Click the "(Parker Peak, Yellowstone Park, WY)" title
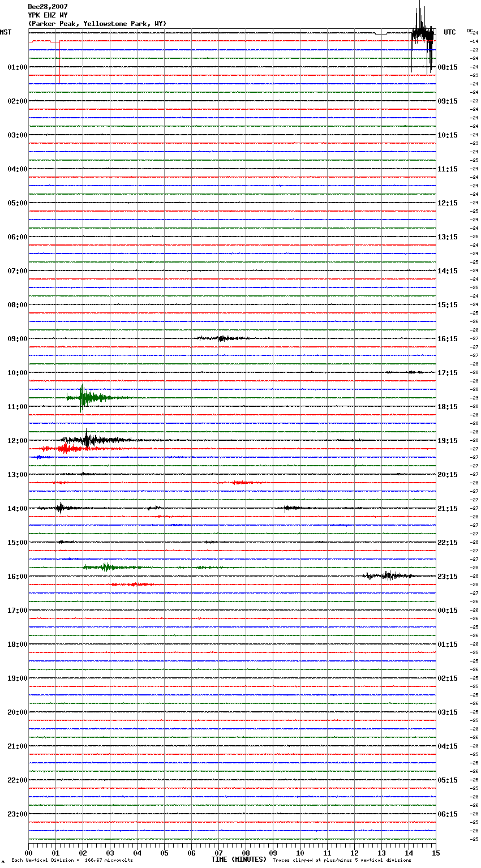Viewport: 481px width, 868px height. [97, 24]
